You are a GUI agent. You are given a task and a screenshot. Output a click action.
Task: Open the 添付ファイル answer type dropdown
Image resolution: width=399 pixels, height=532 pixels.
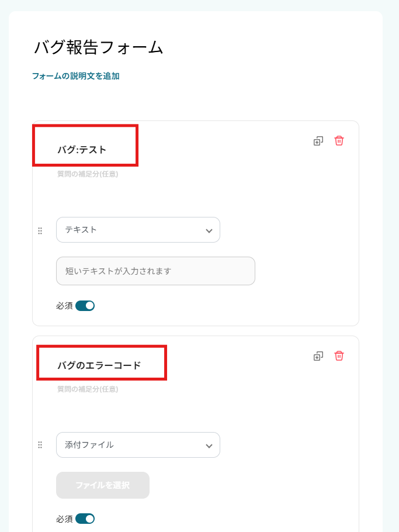click(138, 445)
